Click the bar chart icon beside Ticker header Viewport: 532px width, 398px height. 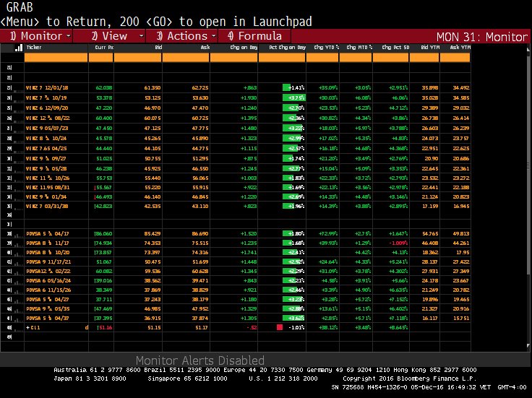pyautogui.click(x=19, y=48)
